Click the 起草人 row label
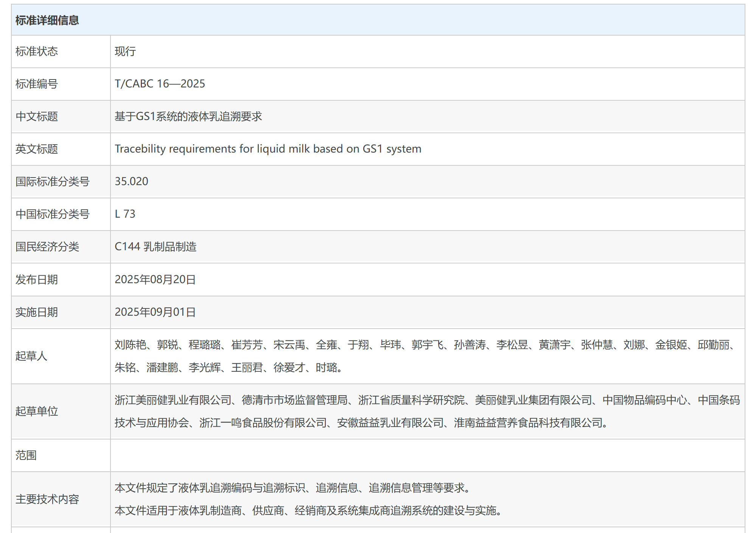Viewport: 756px width, 533px height. point(31,356)
